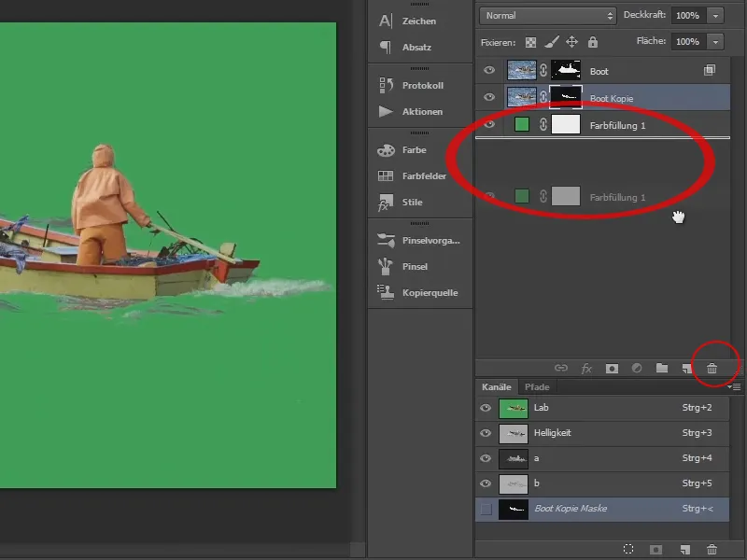The width and height of the screenshot is (747, 560).
Task: Add layer mask icon in Layers footer
Action: [612, 368]
